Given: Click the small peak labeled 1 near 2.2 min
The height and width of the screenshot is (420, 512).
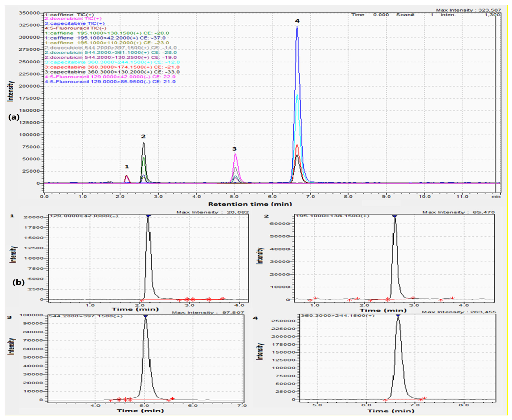Looking at the screenshot, I should (127, 179).
